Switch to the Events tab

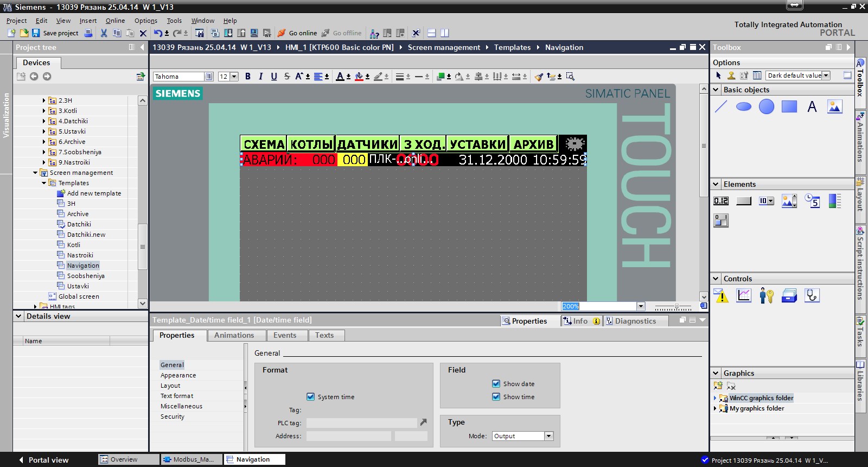tap(285, 336)
